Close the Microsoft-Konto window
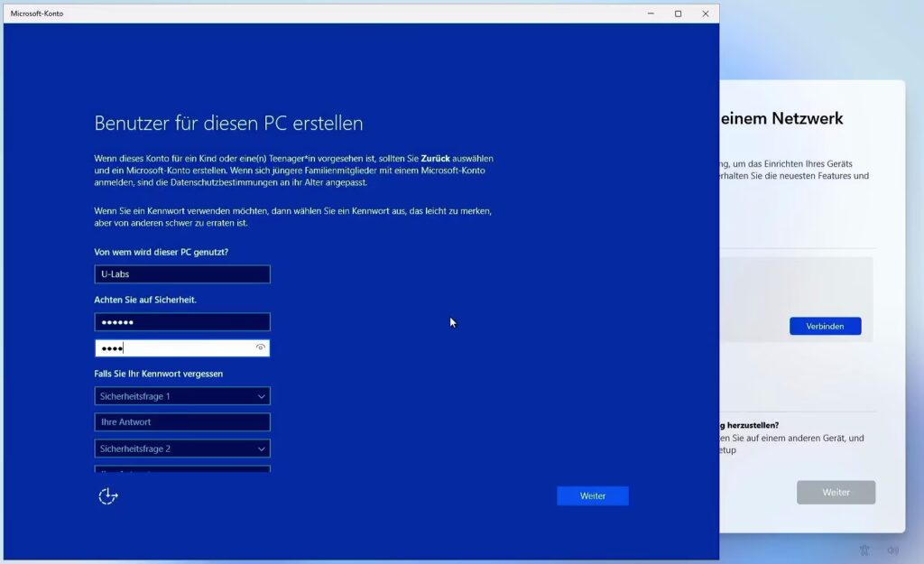The height and width of the screenshot is (564, 924). [706, 14]
